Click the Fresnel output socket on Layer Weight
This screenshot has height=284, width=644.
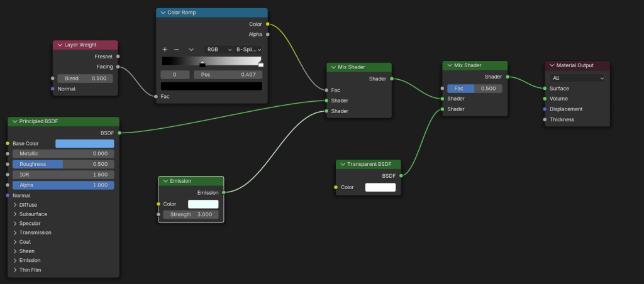[118, 56]
